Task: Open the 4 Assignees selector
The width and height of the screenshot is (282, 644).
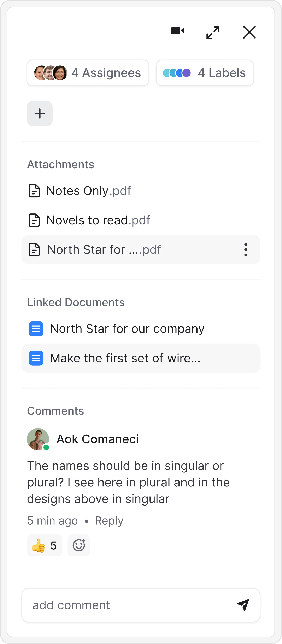Action: tap(88, 73)
